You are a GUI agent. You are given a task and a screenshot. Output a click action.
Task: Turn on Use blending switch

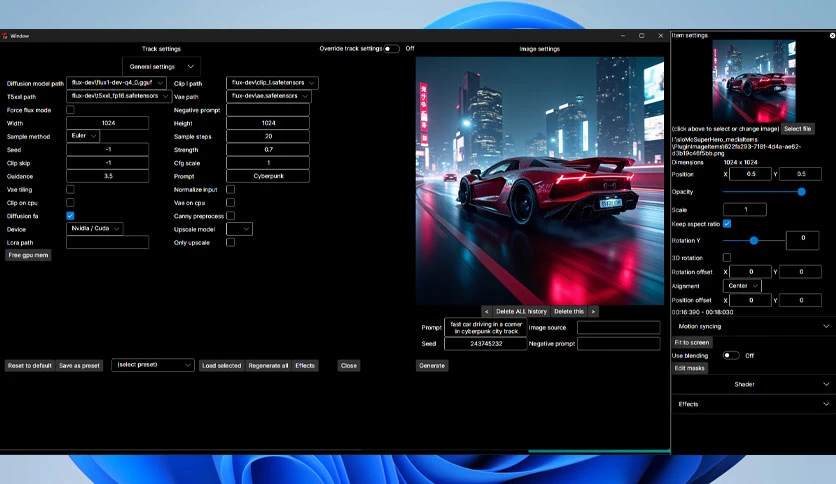(x=730, y=356)
